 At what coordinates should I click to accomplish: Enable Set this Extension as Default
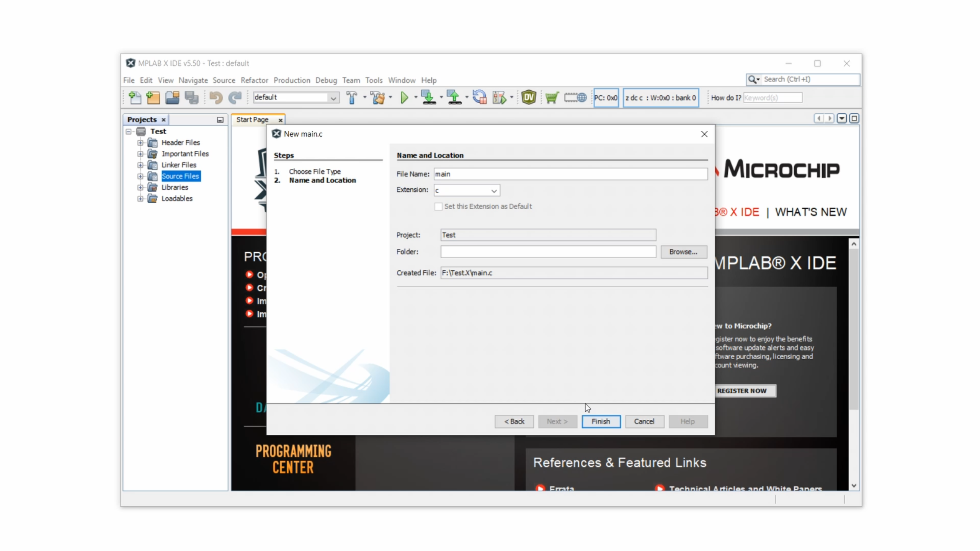pos(438,207)
